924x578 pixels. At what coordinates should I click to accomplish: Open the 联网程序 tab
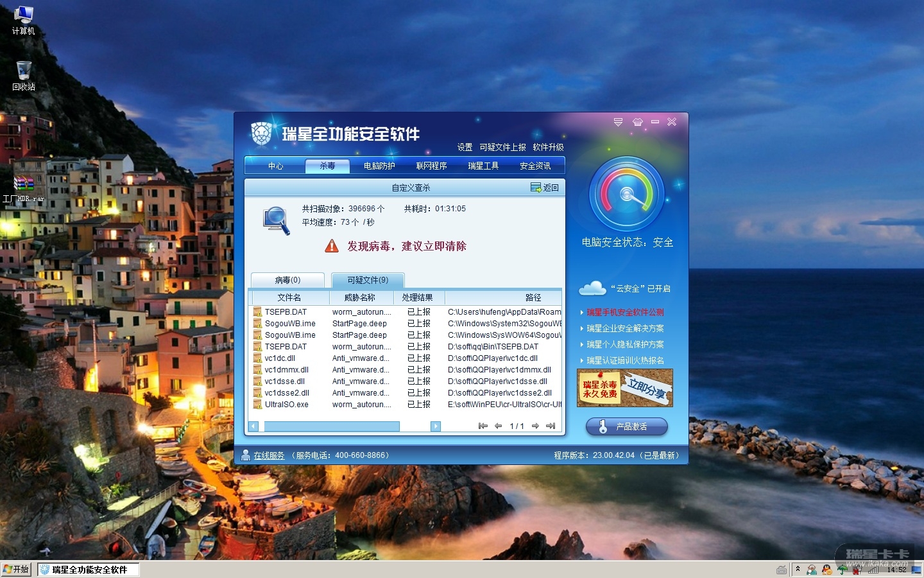tap(431, 166)
